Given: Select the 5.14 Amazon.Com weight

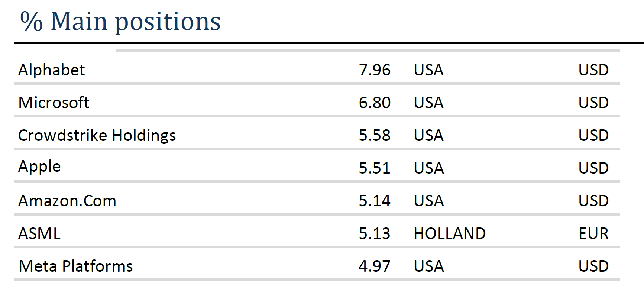Looking at the screenshot, I should click(x=375, y=201).
